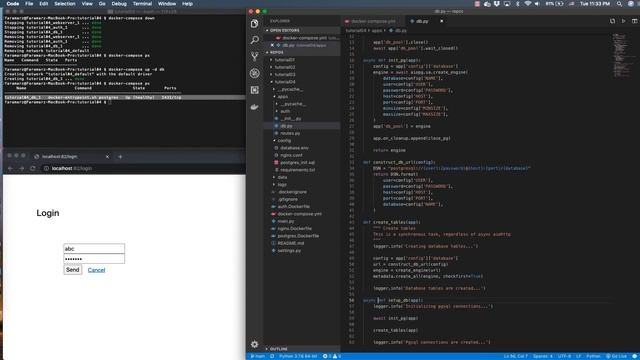Image resolution: width=640 pixels, height=360 pixels.
Task: Open the Explorer view in the activity bar
Action: (x=255, y=24)
